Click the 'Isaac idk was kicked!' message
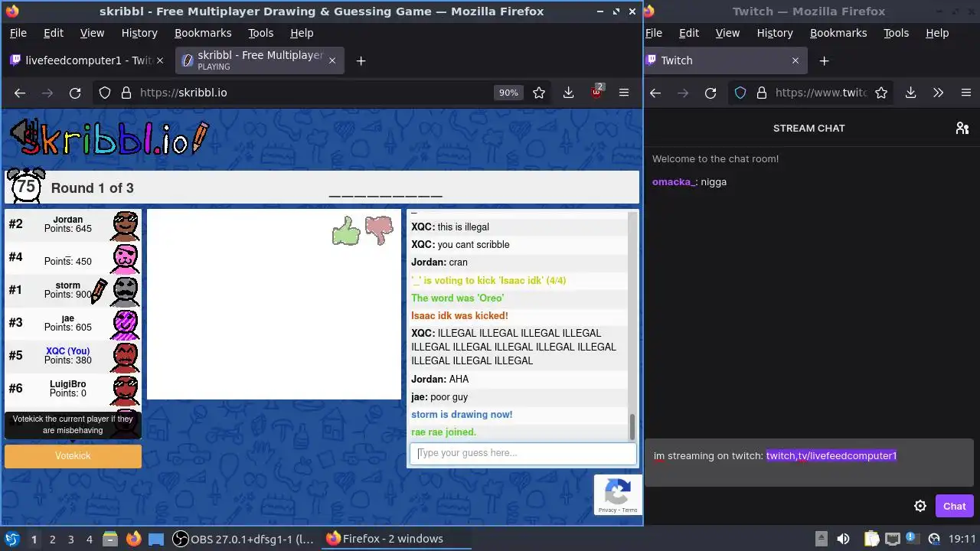This screenshot has height=551, width=980. (x=459, y=315)
